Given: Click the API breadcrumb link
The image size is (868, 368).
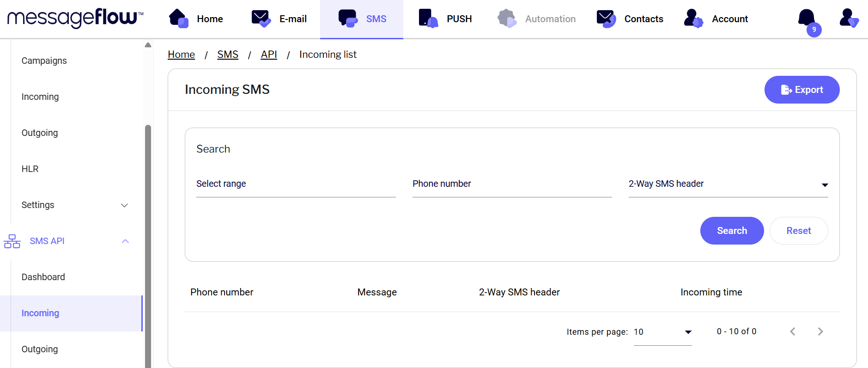Looking at the screenshot, I should coord(269,55).
